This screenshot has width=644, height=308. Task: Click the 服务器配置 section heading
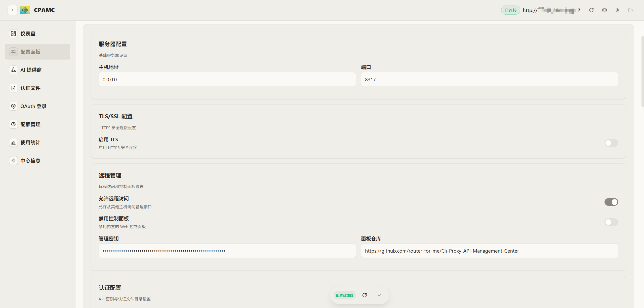click(x=113, y=44)
